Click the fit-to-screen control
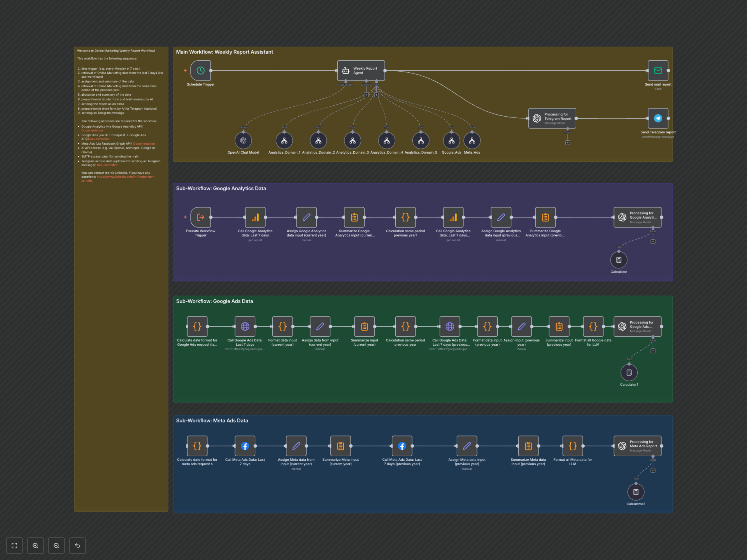Image resolution: width=747 pixels, height=560 pixels. pyautogui.click(x=14, y=545)
